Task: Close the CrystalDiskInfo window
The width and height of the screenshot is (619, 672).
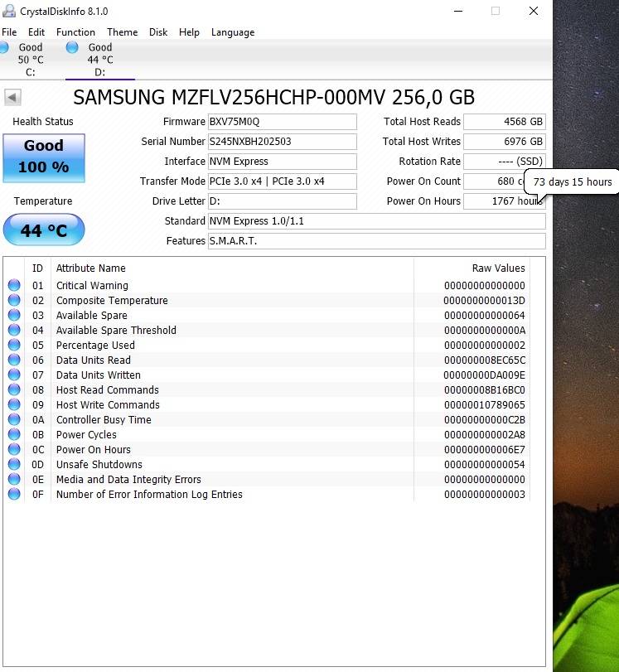Action: coord(534,11)
